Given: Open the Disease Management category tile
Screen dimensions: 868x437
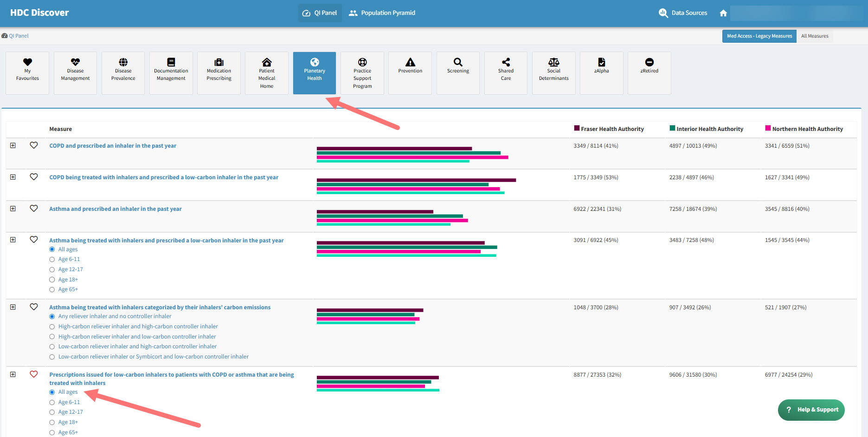Looking at the screenshot, I should tap(75, 73).
